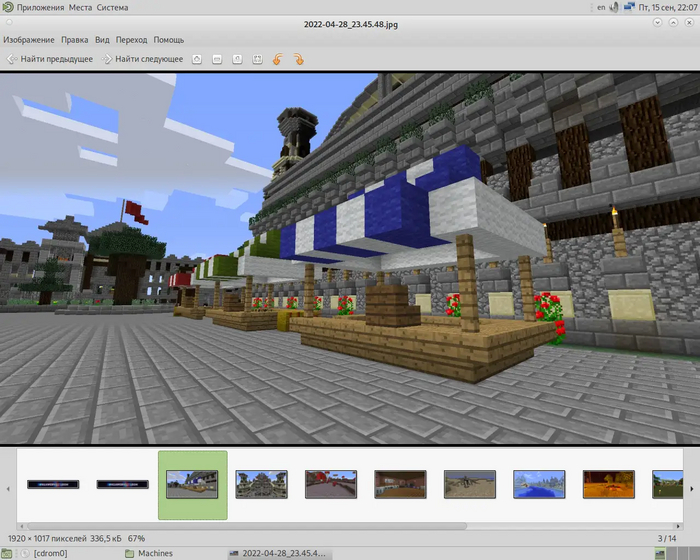Viewport: 700px width, 560px height.
Task: Select the second dark banner thumbnail
Action: click(x=123, y=484)
